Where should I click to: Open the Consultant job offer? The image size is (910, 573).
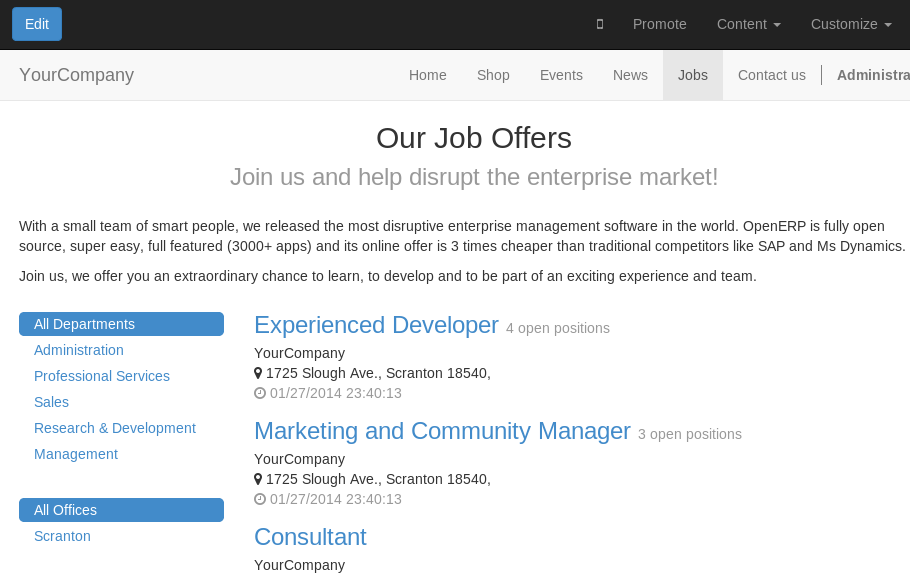(x=310, y=537)
